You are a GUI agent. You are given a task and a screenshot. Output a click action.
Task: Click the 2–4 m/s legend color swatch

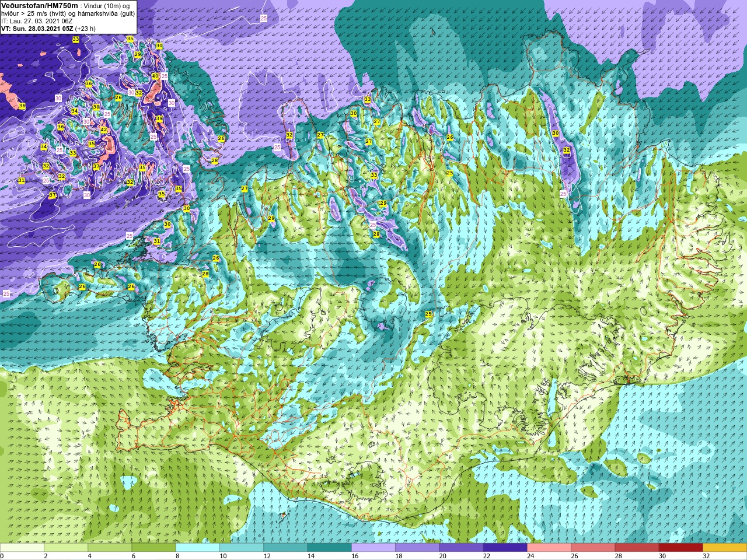point(66,547)
